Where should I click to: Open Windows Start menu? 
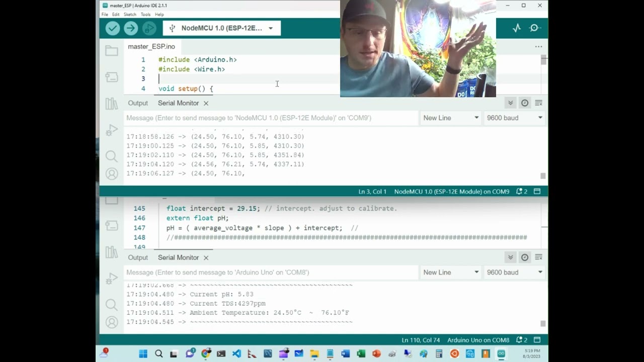tap(143, 354)
